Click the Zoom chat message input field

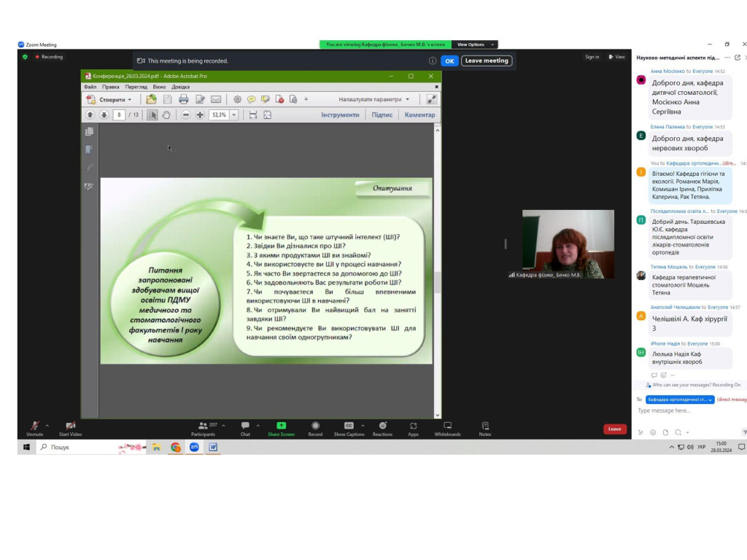tap(689, 411)
